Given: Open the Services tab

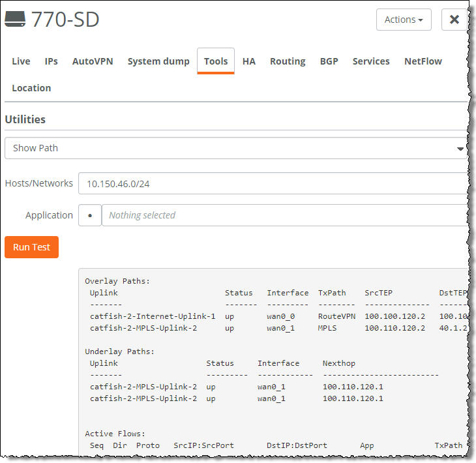Looking at the screenshot, I should click(371, 61).
